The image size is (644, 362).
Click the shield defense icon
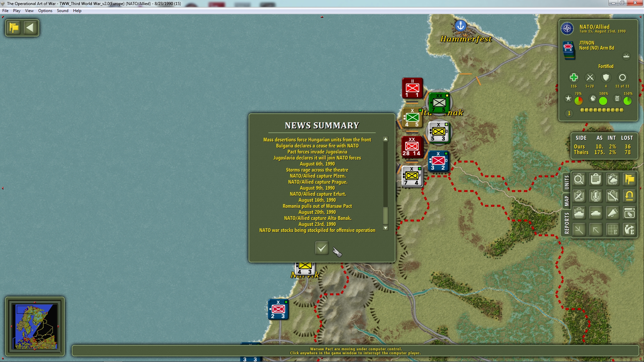click(606, 77)
